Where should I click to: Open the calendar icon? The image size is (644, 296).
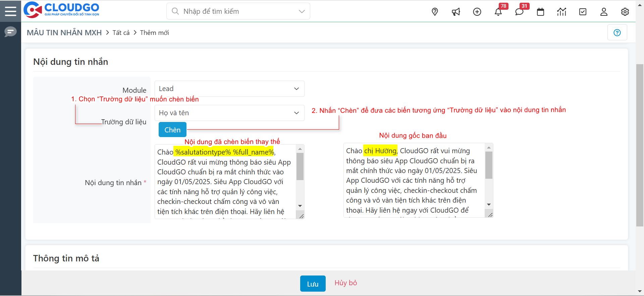[x=540, y=12]
